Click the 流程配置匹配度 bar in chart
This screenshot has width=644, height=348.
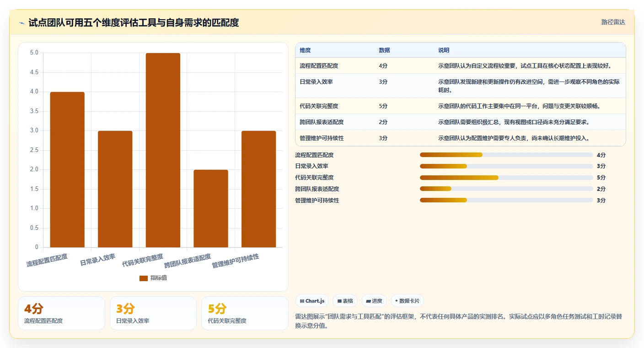(67, 169)
